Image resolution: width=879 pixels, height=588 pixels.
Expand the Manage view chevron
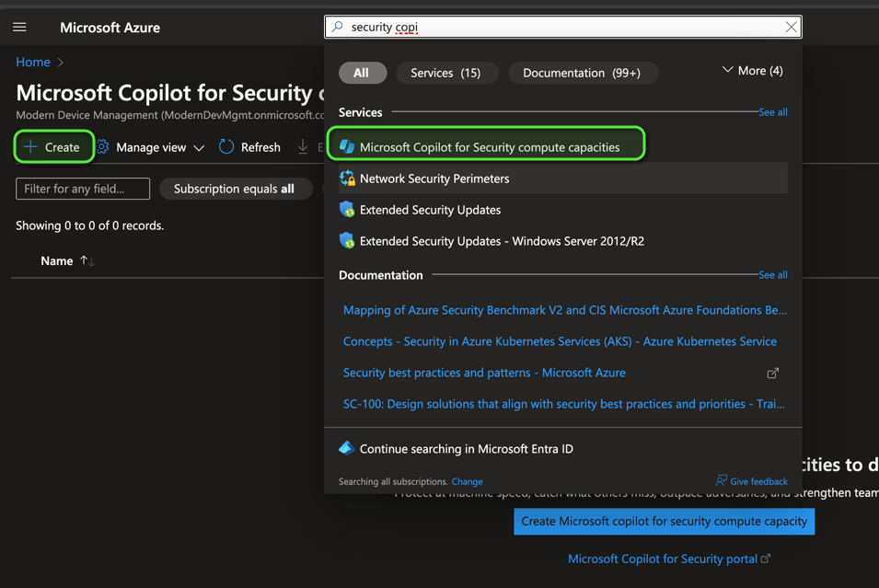[x=199, y=148]
